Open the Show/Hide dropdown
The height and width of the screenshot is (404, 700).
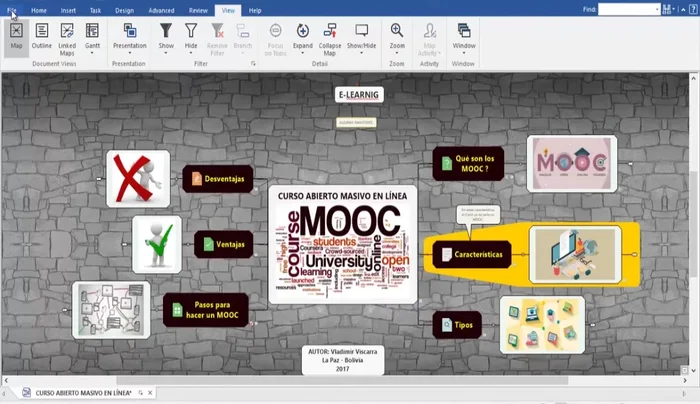coord(362,46)
